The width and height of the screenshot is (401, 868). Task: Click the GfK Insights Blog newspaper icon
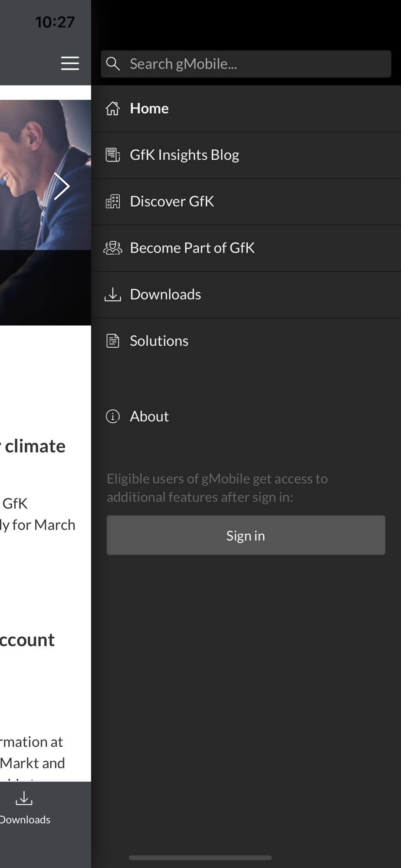(x=113, y=155)
